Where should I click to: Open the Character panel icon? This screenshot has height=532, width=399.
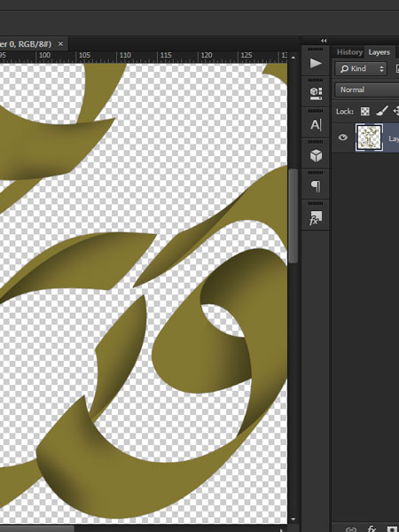tap(316, 125)
